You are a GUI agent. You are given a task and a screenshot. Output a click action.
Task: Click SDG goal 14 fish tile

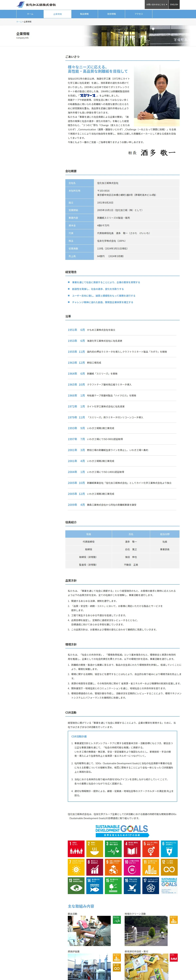[95, 886]
